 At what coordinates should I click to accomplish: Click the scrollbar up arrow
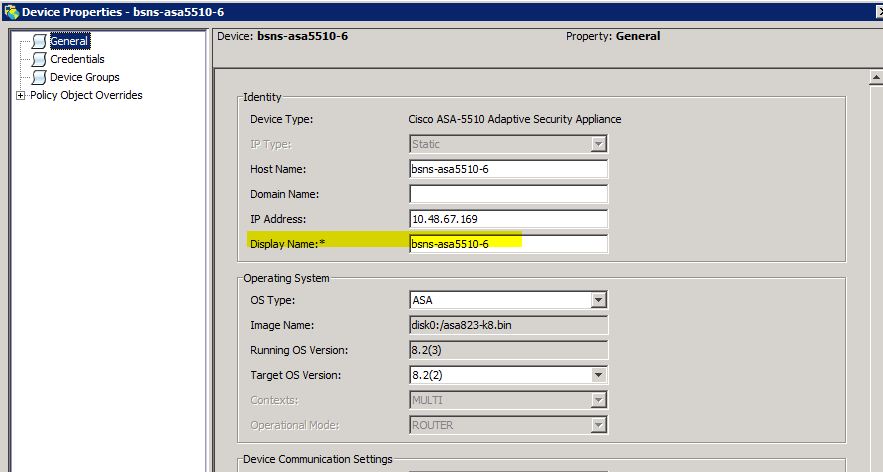click(876, 77)
